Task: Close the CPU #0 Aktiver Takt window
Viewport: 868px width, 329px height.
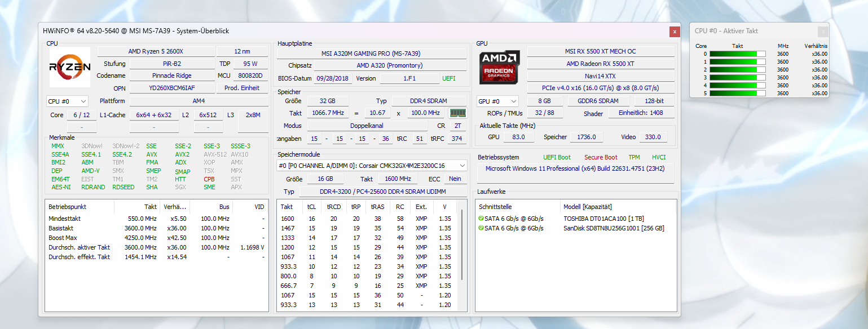Action: (823, 32)
